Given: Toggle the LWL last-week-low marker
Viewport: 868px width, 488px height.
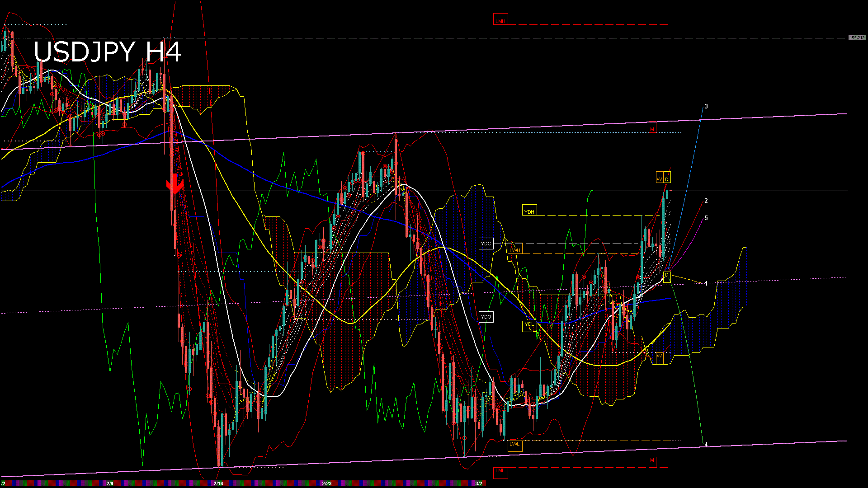Looking at the screenshot, I should pos(514,445).
